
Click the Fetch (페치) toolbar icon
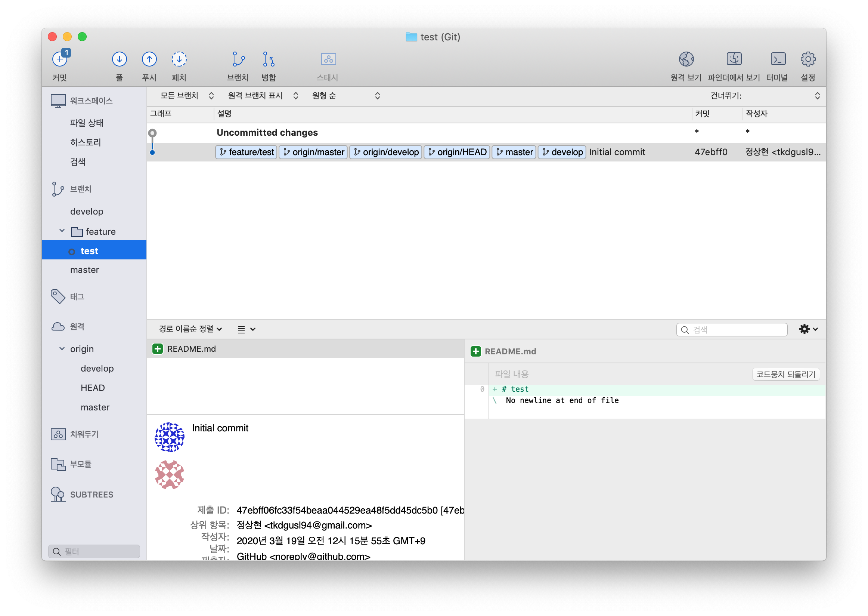[179, 59]
